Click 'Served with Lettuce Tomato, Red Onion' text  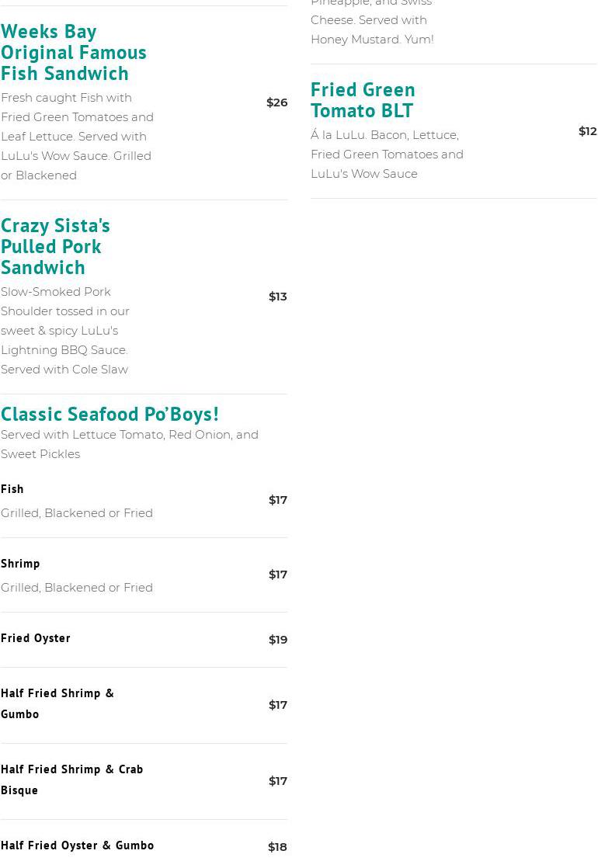130,444
